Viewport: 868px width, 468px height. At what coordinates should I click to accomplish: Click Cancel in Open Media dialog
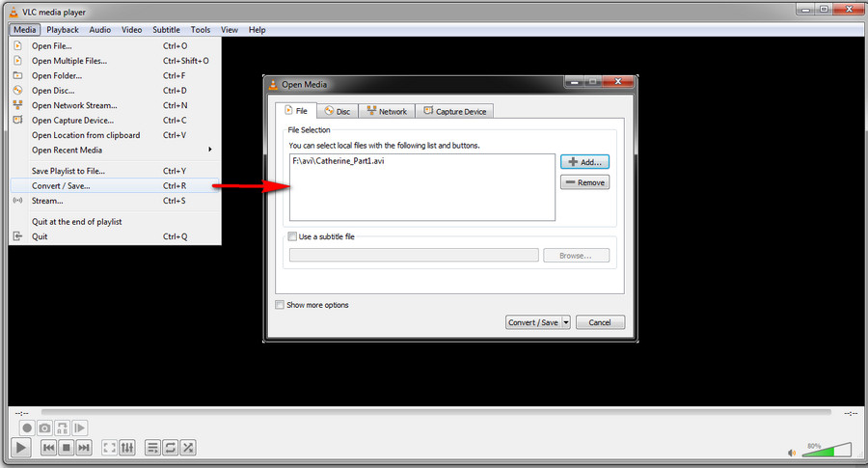[x=600, y=322]
